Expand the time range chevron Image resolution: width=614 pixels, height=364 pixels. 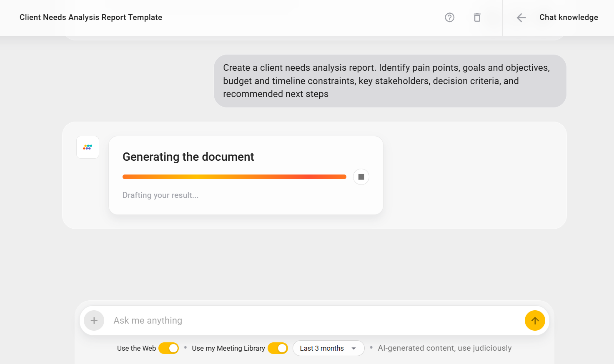tap(353, 348)
